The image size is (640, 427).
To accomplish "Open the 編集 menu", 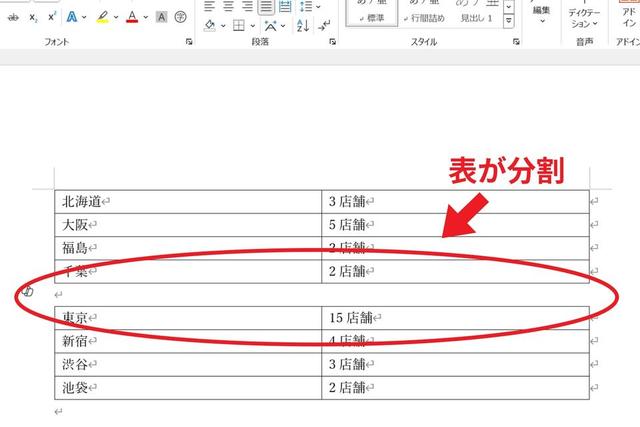I will (x=542, y=13).
